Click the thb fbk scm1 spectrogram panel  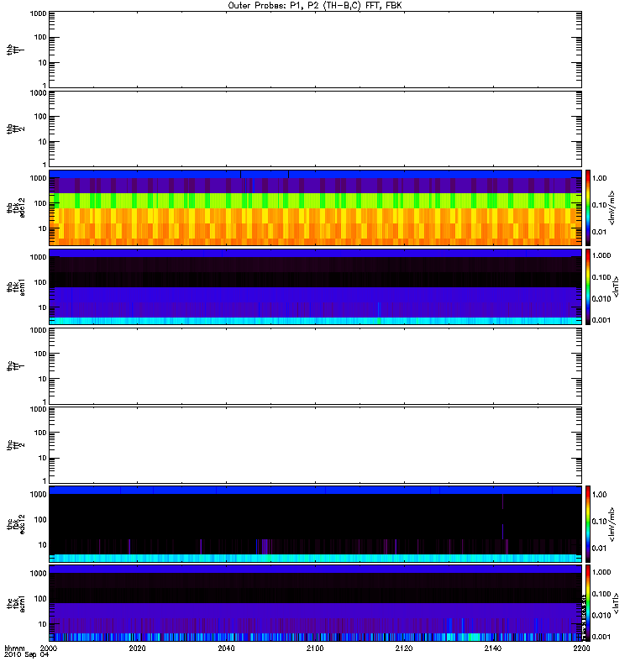point(315,286)
